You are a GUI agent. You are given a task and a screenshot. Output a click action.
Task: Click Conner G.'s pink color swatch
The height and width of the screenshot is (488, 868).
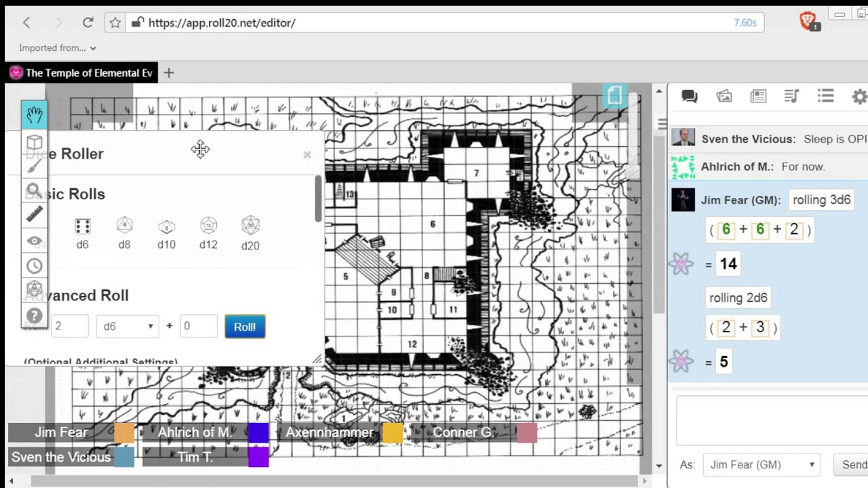[x=527, y=432]
